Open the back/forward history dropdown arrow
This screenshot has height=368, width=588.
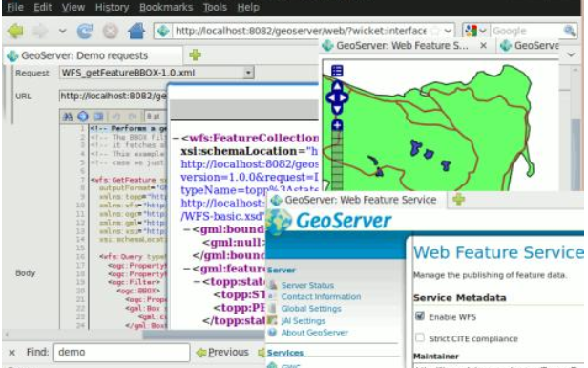click(x=62, y=31)
